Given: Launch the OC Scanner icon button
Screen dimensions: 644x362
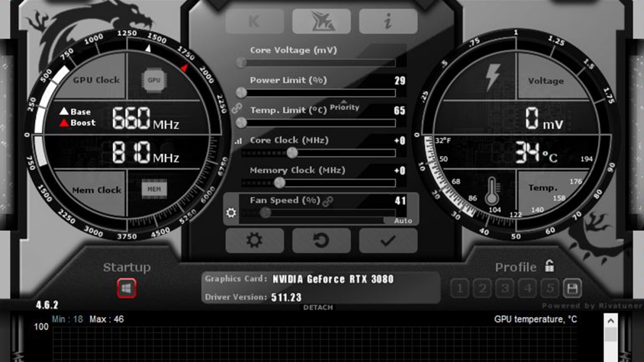Looking at the screenshot, I should (321, 22).
